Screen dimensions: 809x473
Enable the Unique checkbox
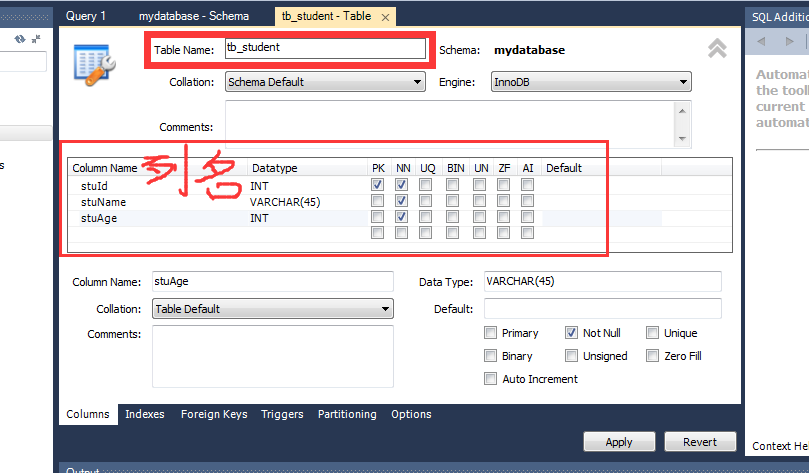tap(652, 333)
